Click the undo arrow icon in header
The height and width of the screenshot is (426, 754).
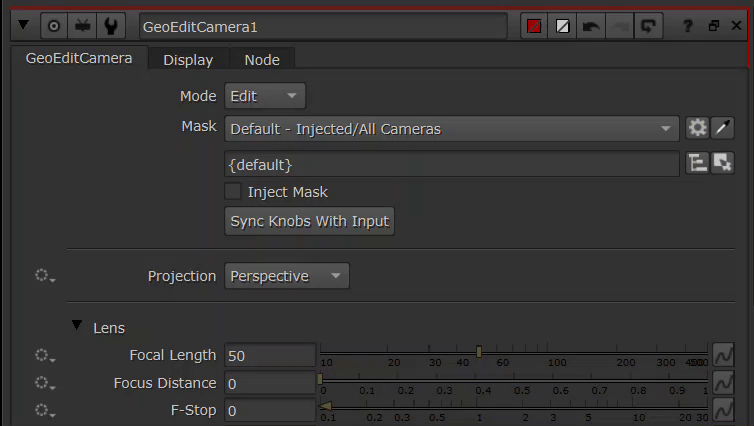pyautogui.click(x=591, y=26)
